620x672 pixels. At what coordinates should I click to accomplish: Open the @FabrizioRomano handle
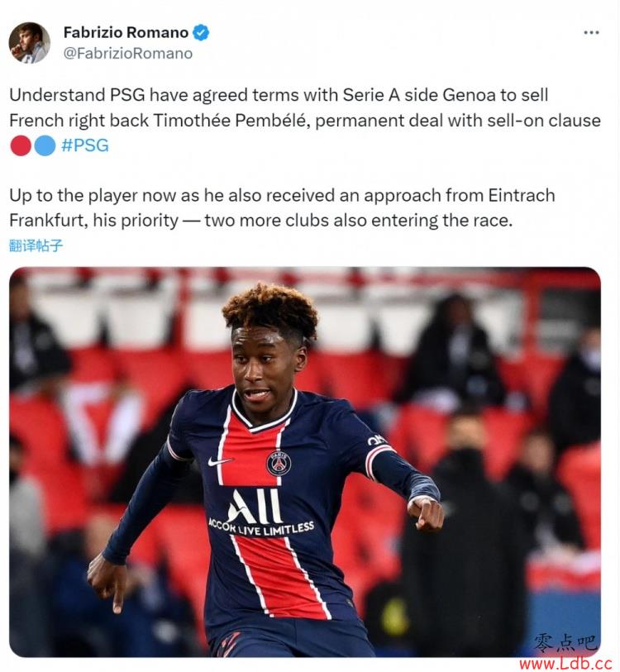[128, 54]
